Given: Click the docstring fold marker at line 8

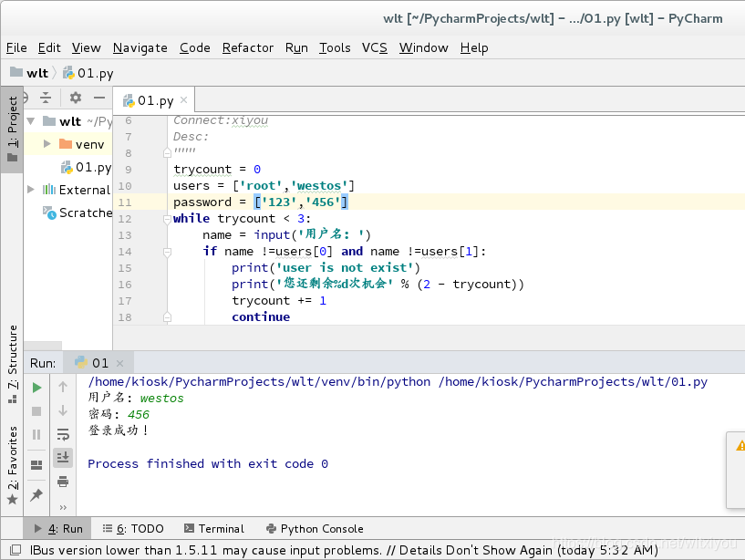Looking at the screenshot, I should click(x=167, y=153).
